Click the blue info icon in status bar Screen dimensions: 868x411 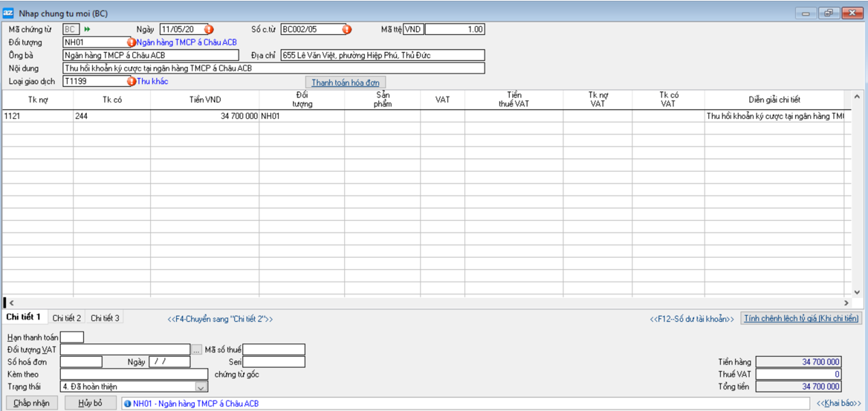click(128, 404)
